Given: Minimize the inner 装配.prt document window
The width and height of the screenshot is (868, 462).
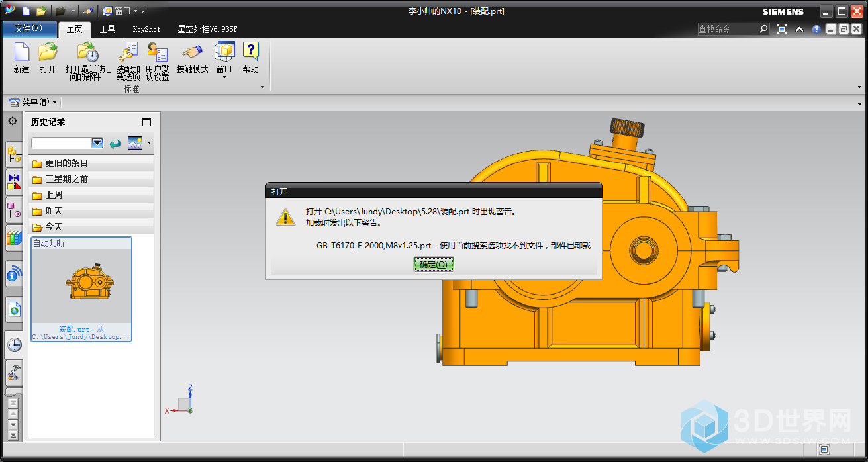Looking at the screenshot, I should [x=831, y=29].
